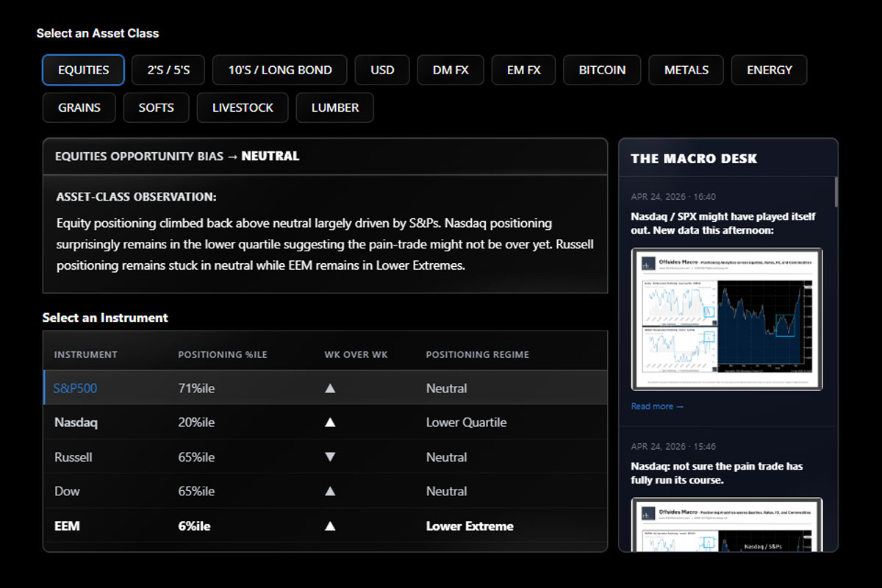The image size is (882, 588).
Task: Click the POSITIONING REGIME column header
Action: pyautogui.click(x=478, y=354)
